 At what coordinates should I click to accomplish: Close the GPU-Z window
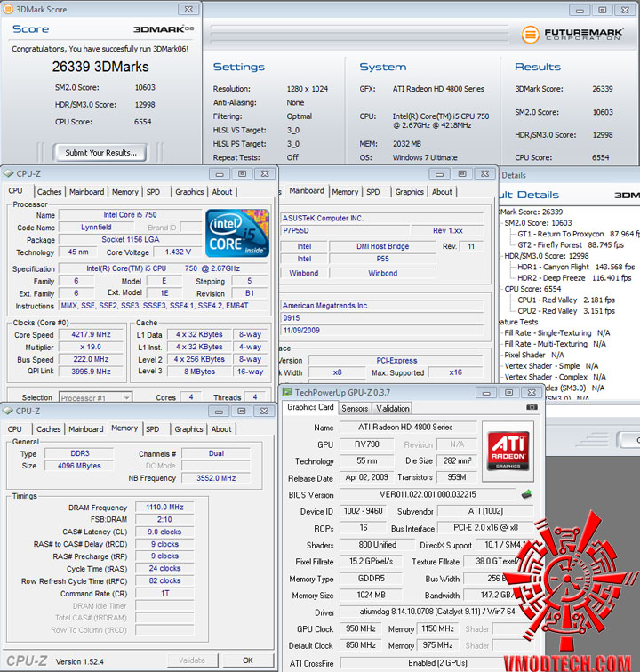[x=532, y=392]
